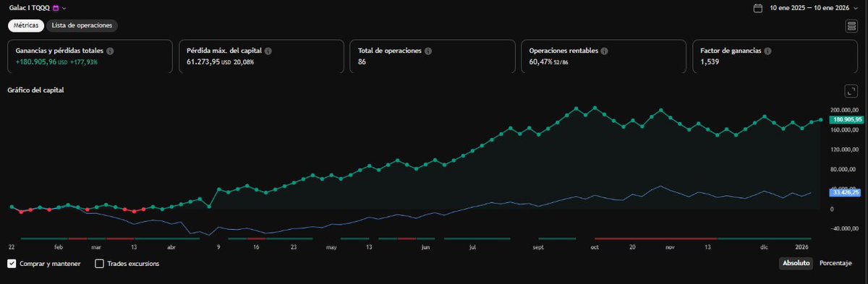The height and width of the screenshot is (284, 868).
Task: Uncheck the Comprar y mantener checkbox
Action: [x=12, y=264]
